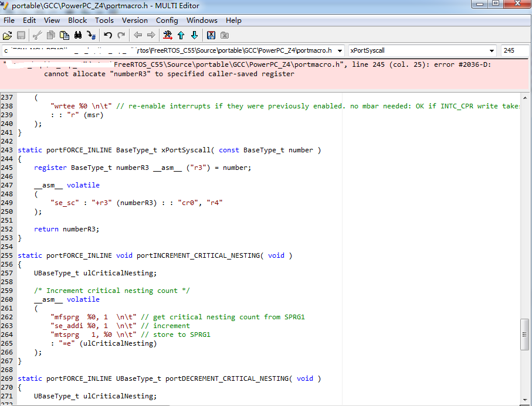Navigate forward with the right arrow
Screen dimensions: 532x406
151,35
